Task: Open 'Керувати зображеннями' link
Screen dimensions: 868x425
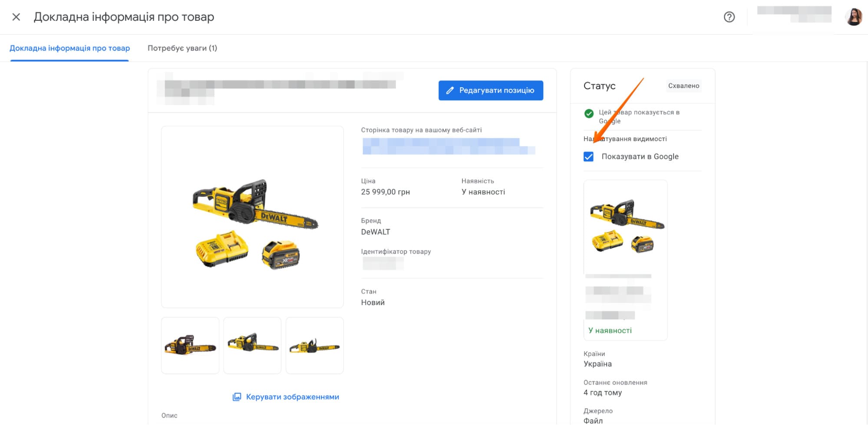Action: pos(292,397)
